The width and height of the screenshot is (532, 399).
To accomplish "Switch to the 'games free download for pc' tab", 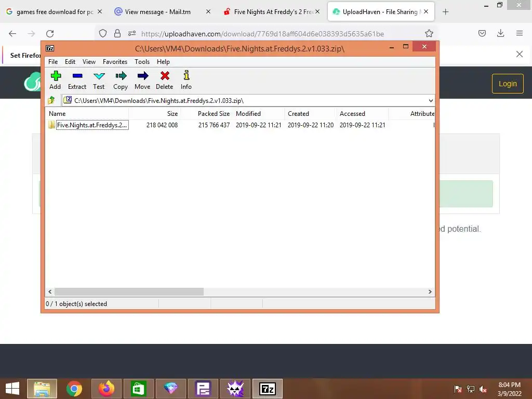I will click(x=54, y=11).
